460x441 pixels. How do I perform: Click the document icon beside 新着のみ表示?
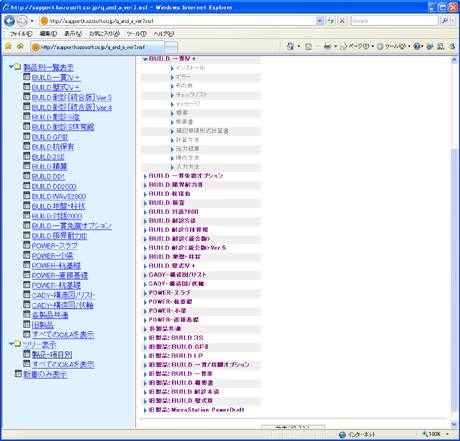point(18,374)
